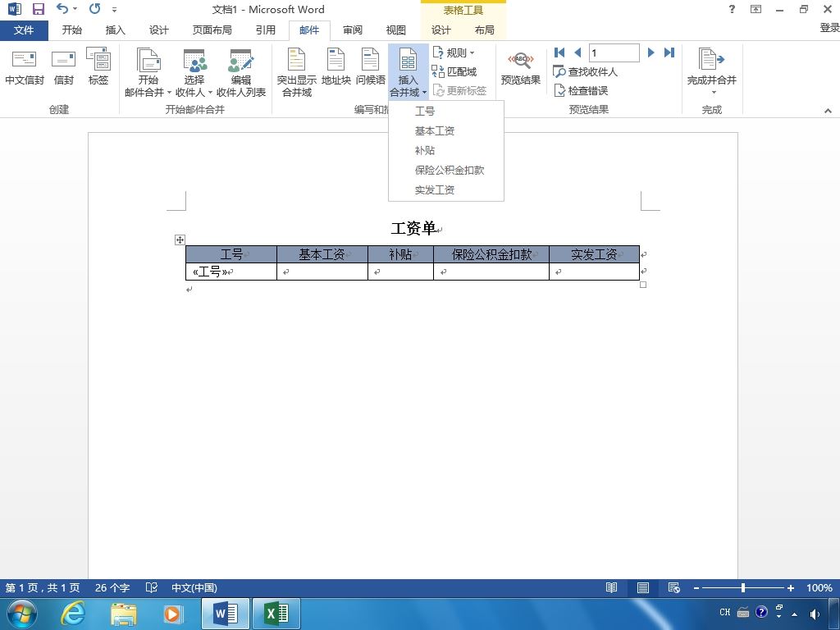Click Find Recipient (查找收件人)
The width and height of the screenshot is (840, 630).
tap(585, 71)
